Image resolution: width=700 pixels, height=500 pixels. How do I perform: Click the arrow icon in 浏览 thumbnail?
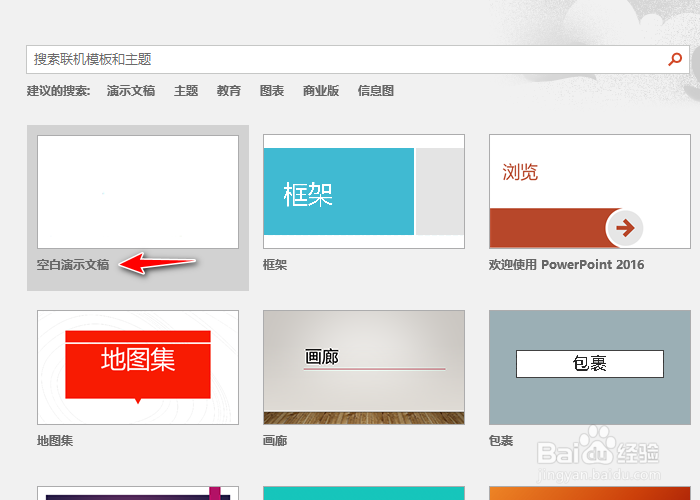coord(625,228)
